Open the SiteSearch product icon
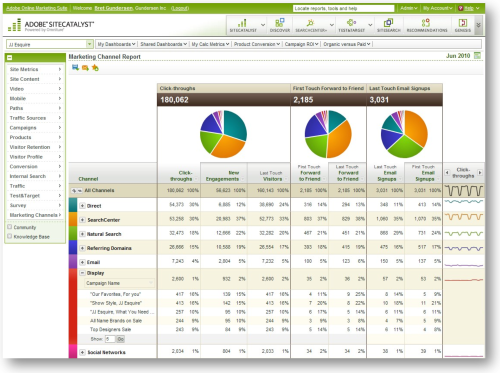Viewport: 500px width, 373px height. (389, 25)
